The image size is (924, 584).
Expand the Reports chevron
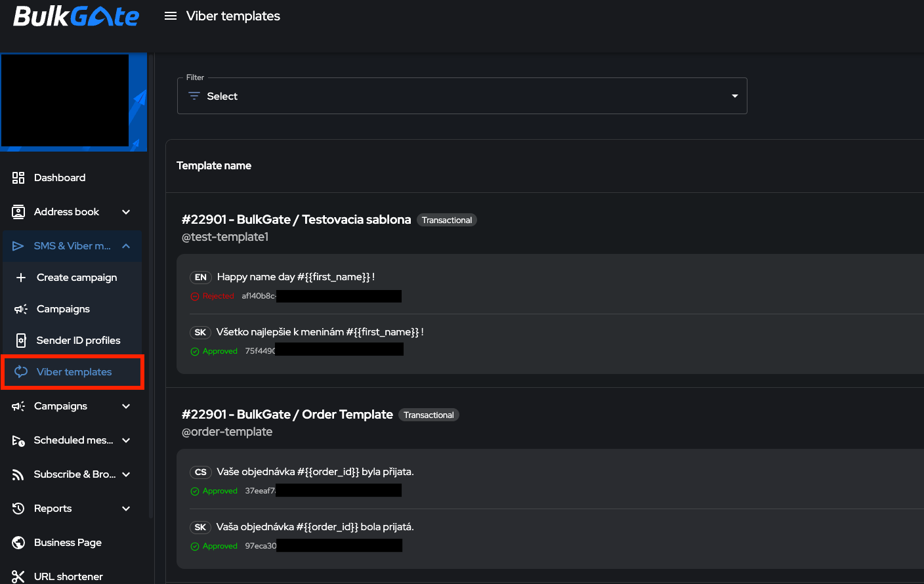[126, 509]
